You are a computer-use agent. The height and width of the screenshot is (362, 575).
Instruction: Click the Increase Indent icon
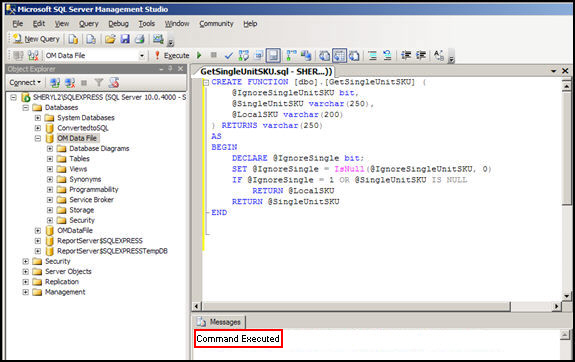point(421,55)
